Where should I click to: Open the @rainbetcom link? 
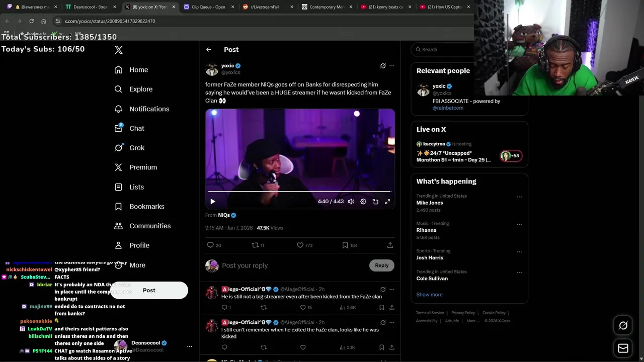coord(448,108)
